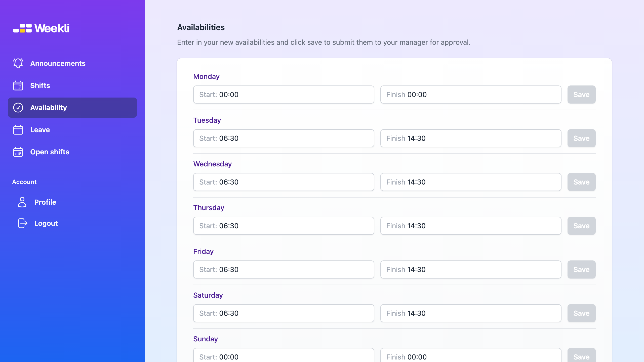The width and height of the screenshot is (644, 362).
Task: Click the Monday Finish time field
Action: pos(471,95)
